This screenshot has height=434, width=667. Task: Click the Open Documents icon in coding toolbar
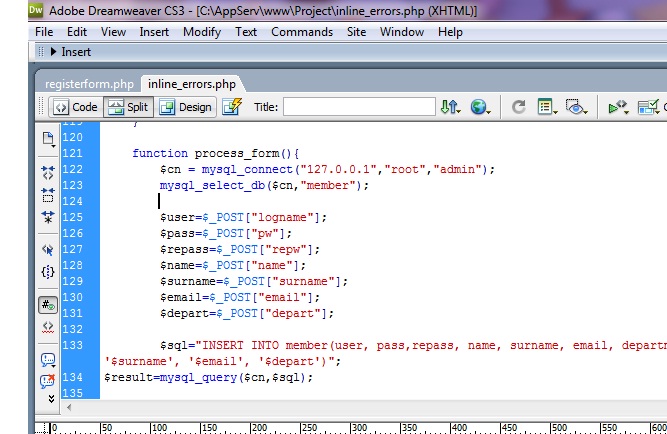coord(48,139)
